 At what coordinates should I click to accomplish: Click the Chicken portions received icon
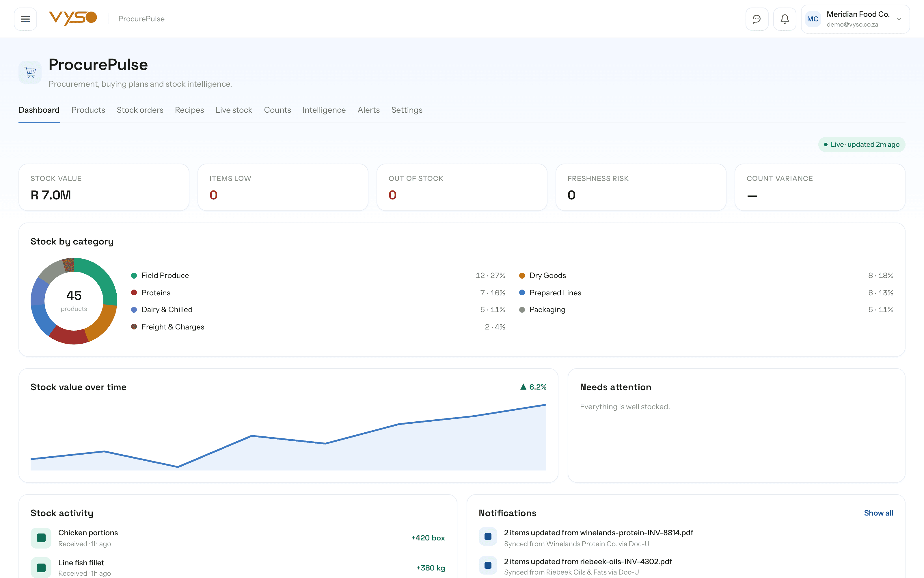[x=41, y=538]
